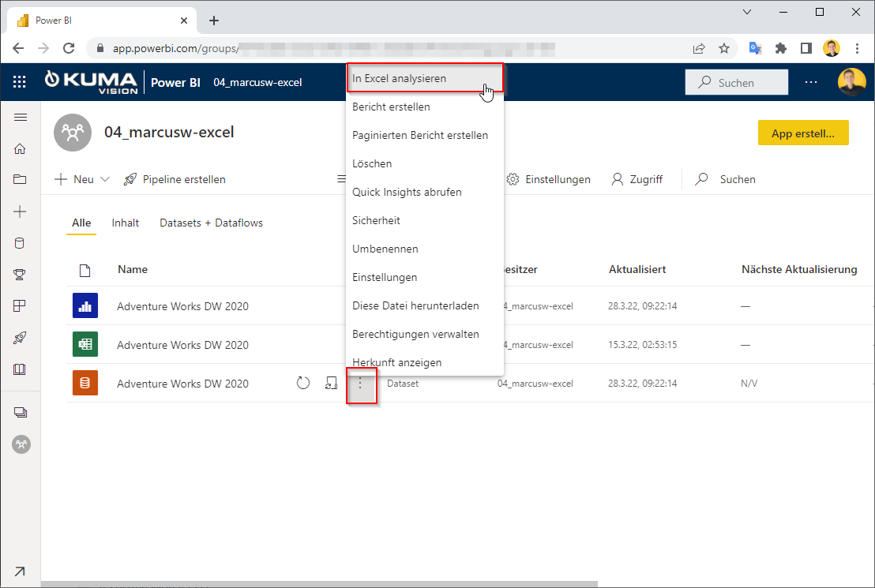Viewport: 875px width, 588px height.
Task: Open more options for the dataset row
Action: pyautogui.click(x=360, y=384)
